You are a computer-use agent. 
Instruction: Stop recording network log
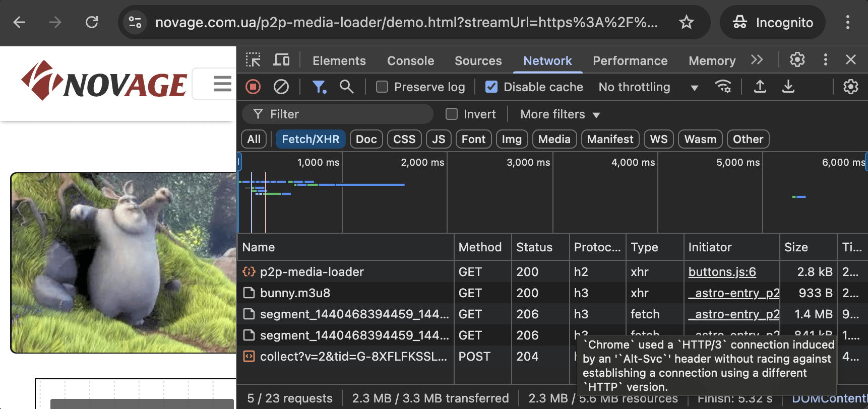click(x=253, y=87)
